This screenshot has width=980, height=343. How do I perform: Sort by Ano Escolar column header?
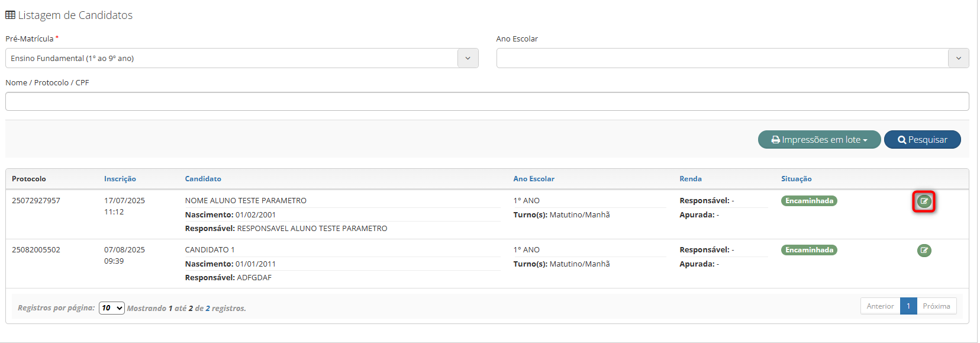tap(533, 179)
